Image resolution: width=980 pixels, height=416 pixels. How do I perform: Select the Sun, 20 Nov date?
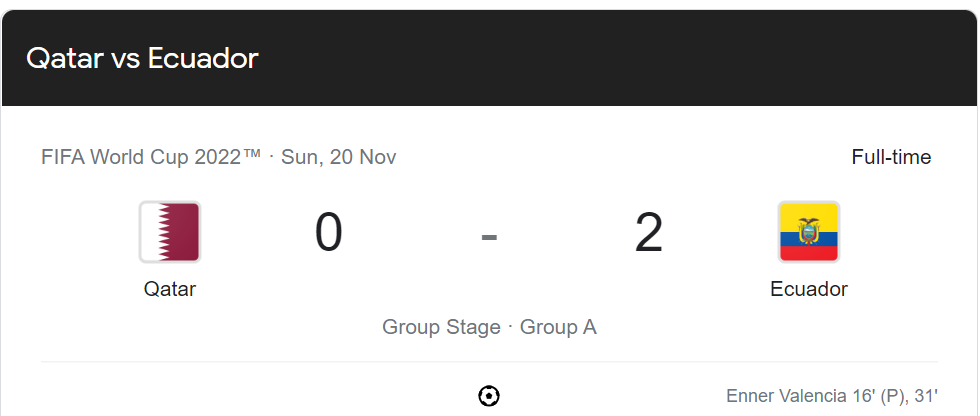click(339, 157)
